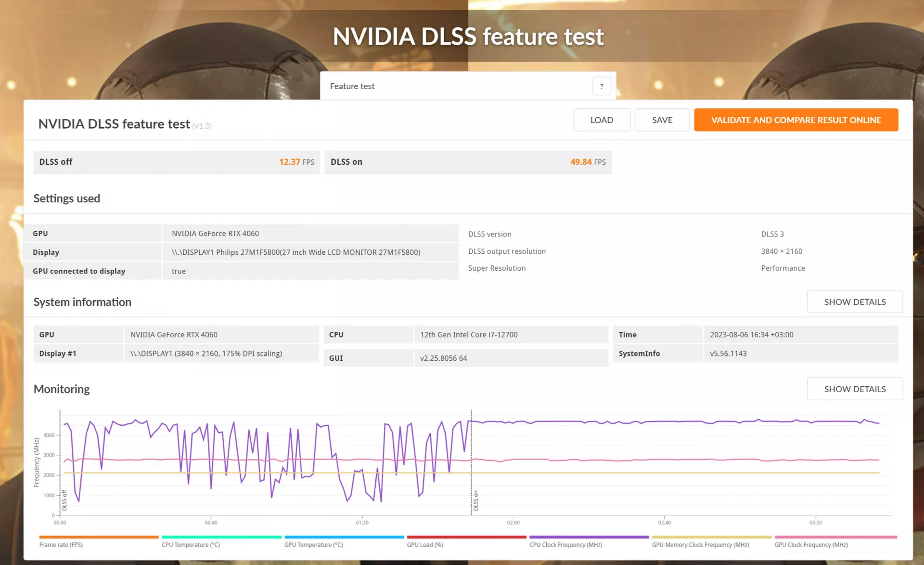The width and height of the screenshot is (924, 565).
Task: Click the Display #1 DPI scaling value
Action: click(206, 354)
